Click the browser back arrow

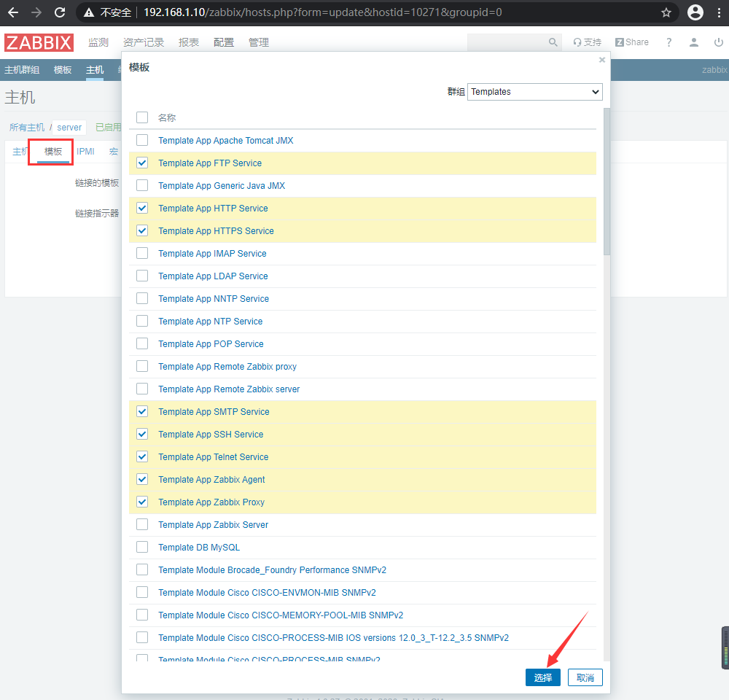[13, 12]
